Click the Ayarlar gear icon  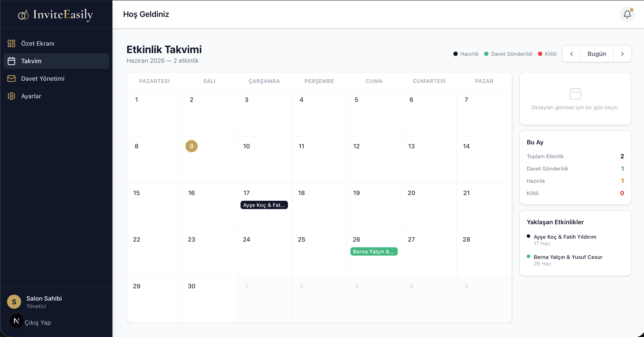tap(11, 96)
